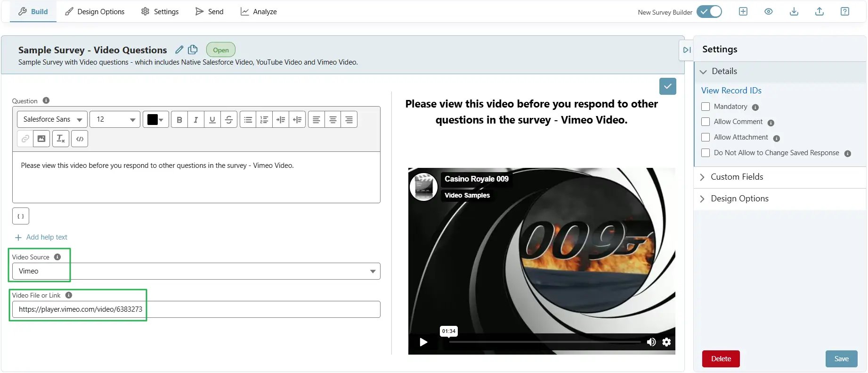Toggle bold formatting in question editor
Image resolution: width=868 pixels, height=373 pixels.
pos(179,120)
